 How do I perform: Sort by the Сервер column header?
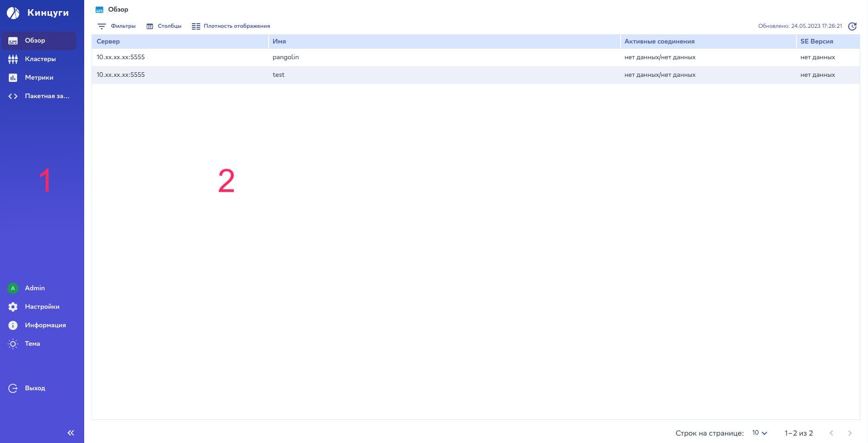(x=108, y=41)
